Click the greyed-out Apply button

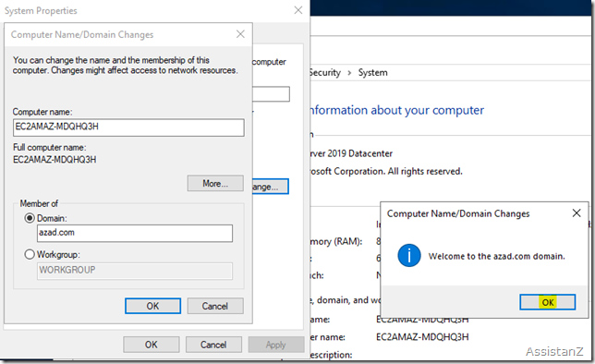pos(276,345)
